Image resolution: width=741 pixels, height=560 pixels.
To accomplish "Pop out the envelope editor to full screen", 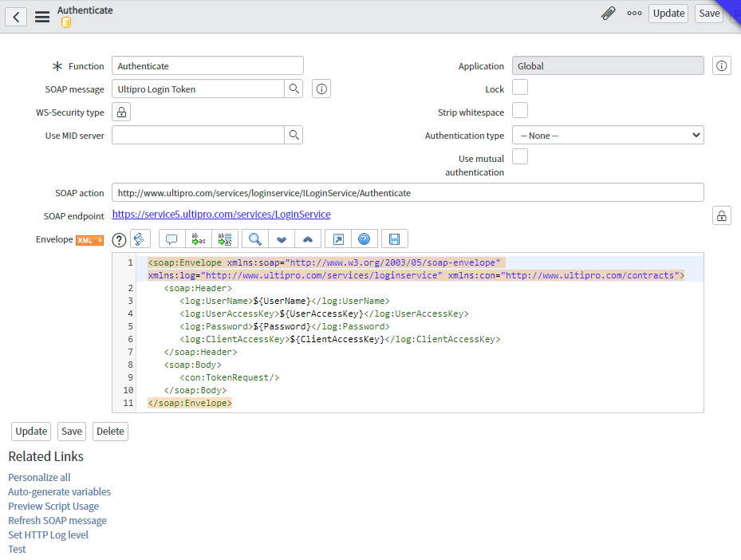I will (x=337, y=239).
